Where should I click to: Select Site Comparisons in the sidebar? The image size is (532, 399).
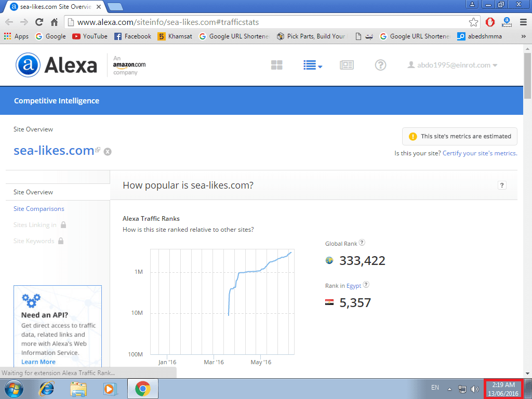39,209
